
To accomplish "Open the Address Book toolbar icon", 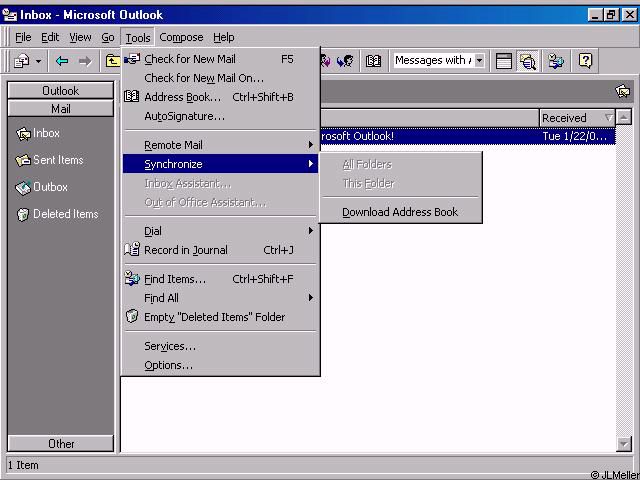I will coord(373,61).
